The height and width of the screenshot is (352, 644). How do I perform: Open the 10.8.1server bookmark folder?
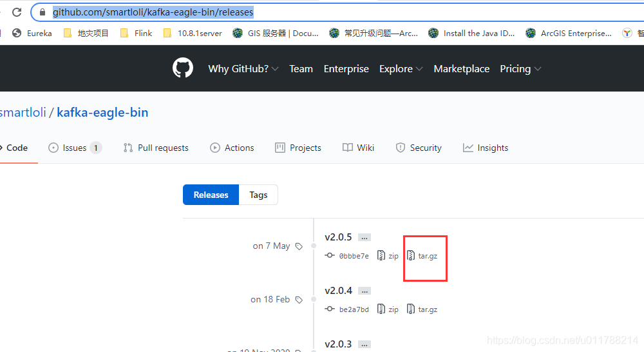[193, 34]
